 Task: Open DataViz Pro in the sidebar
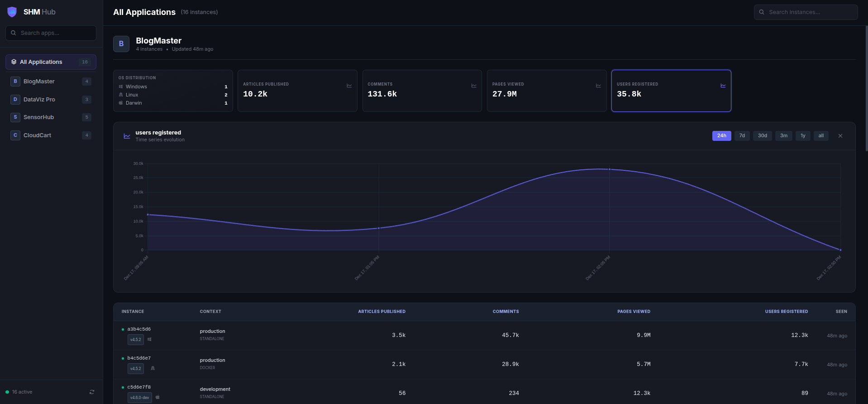39,100
